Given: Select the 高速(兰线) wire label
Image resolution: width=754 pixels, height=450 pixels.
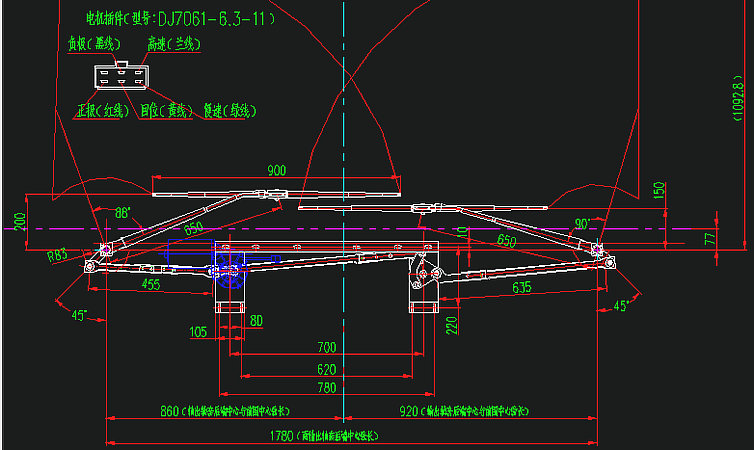Looking at the screenshot, I should (x=173, y=44).
